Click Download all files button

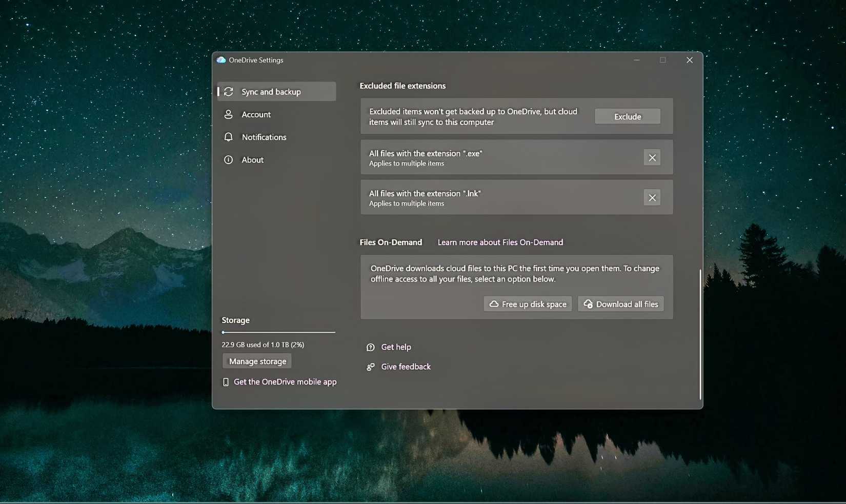pyautogui.click(x=621, y=304)
